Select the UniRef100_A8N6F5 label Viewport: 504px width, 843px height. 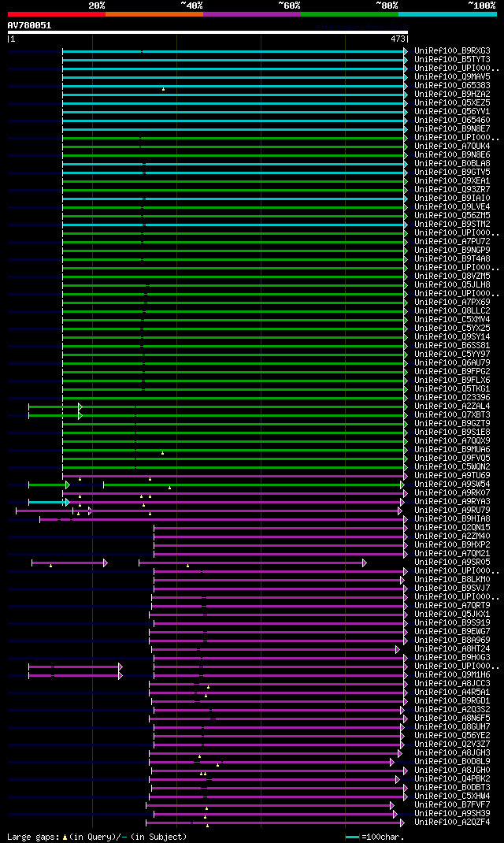tap(452, 719)
